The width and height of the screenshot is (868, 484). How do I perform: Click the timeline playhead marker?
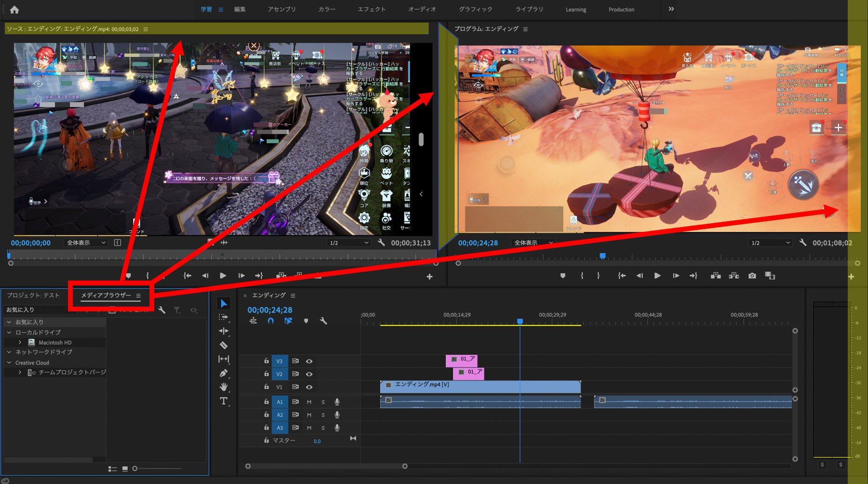point(520,321)
